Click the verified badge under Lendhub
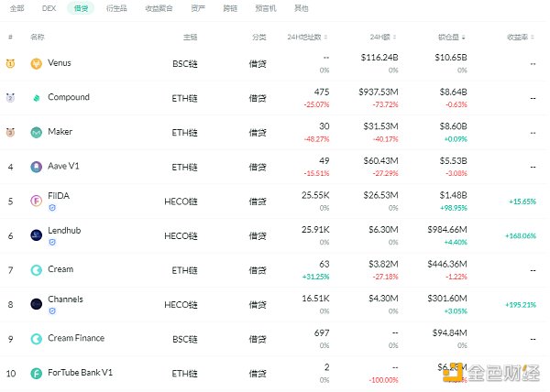 pyautogui.click(x=52, y=242)
